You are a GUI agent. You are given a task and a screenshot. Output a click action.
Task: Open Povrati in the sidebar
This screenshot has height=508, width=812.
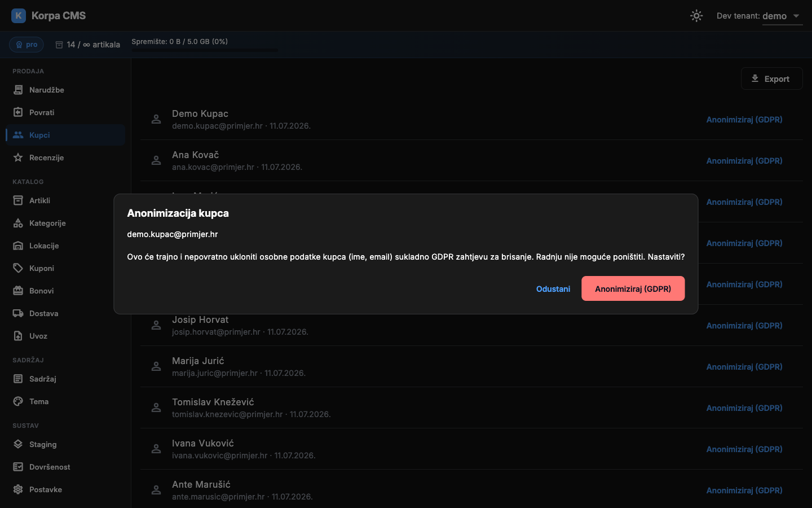click(x=65, y=112)
